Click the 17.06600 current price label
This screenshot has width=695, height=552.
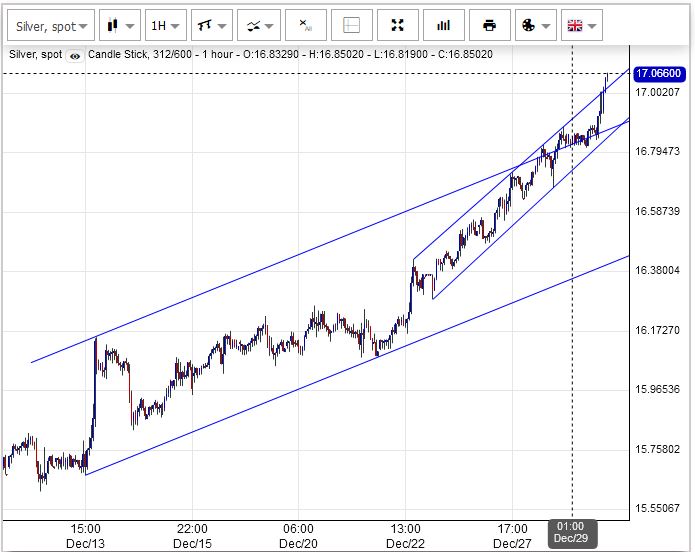click(660, 74)
